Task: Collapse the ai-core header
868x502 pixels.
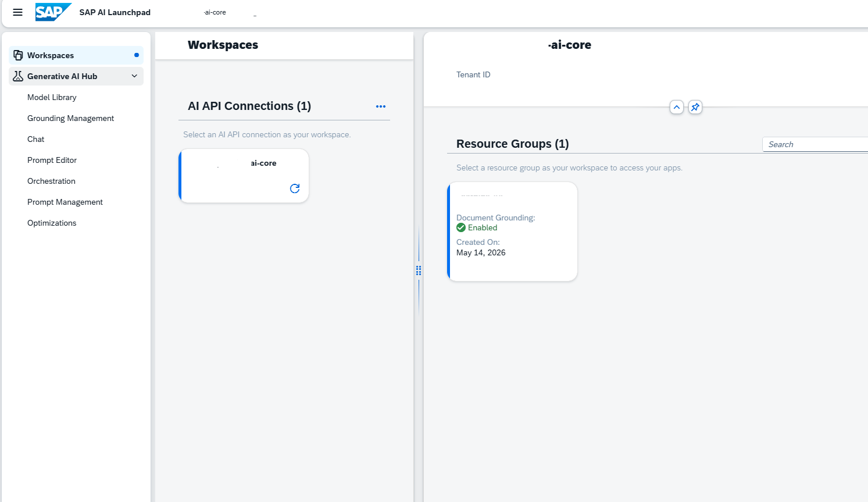Action: pos(677,107)
